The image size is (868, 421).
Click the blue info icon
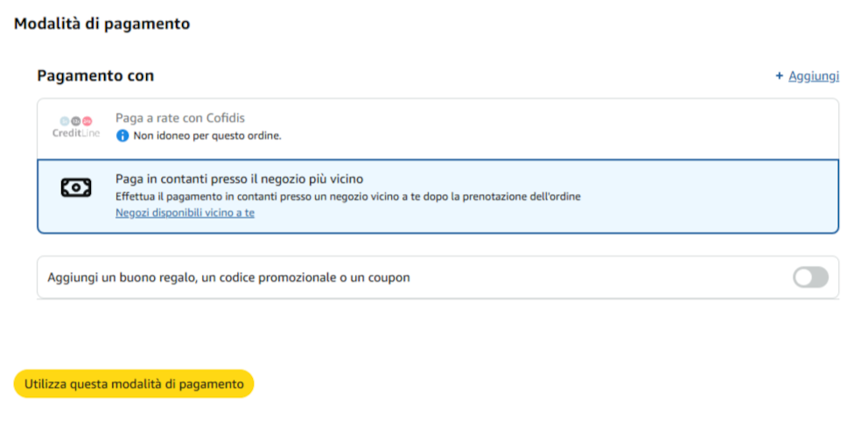tap(122, 136)
